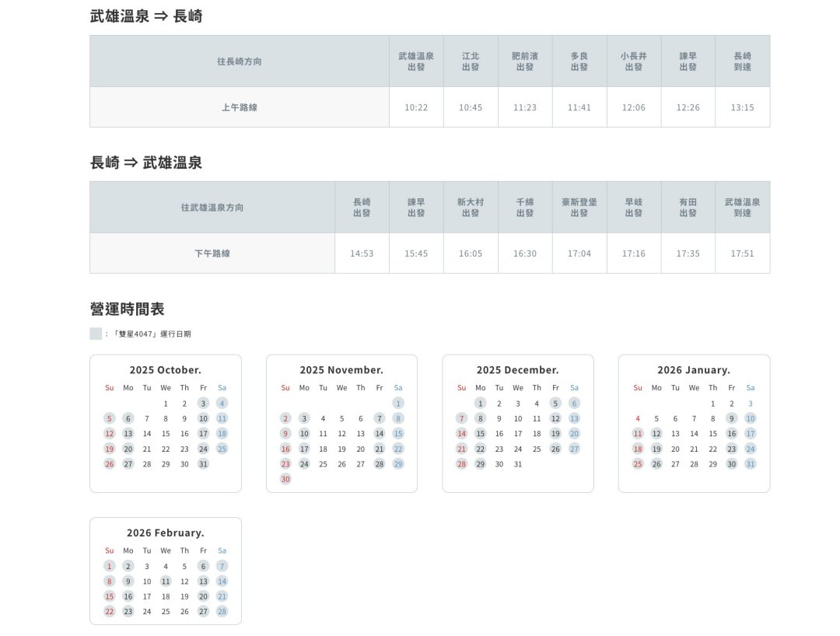Click the 12:06 time cell
The height and width of the screenshot is (636, 840).
pyautogui.click(x=634, y=107)
